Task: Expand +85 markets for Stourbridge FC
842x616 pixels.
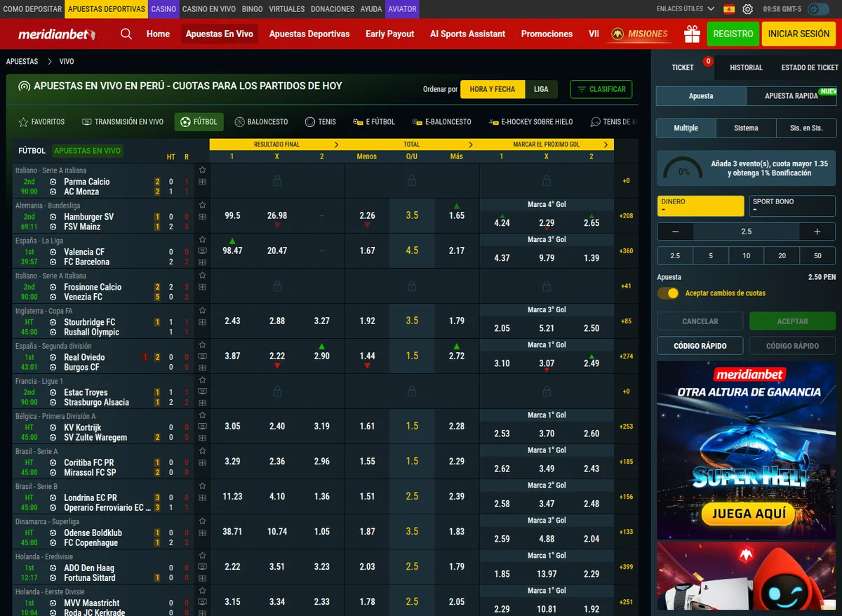Action: pyautogui.click(x=626, y=321)
